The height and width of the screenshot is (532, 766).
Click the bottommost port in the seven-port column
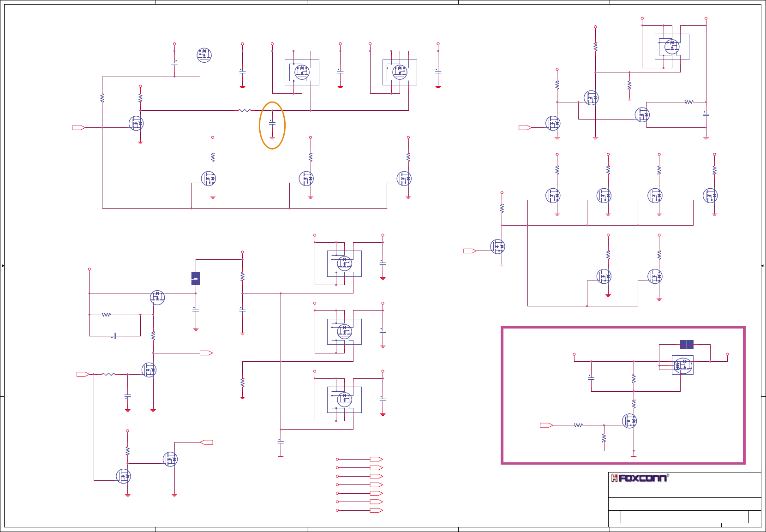pos(377,510)
